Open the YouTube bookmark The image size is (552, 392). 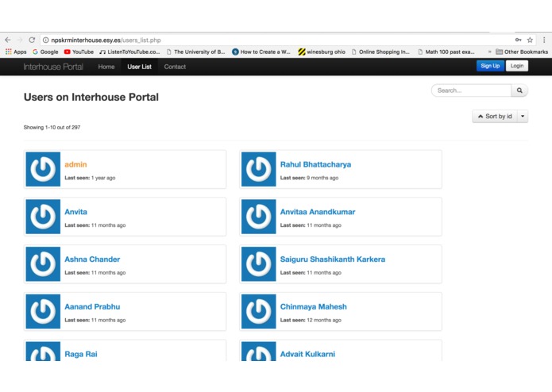click(79, 52)
